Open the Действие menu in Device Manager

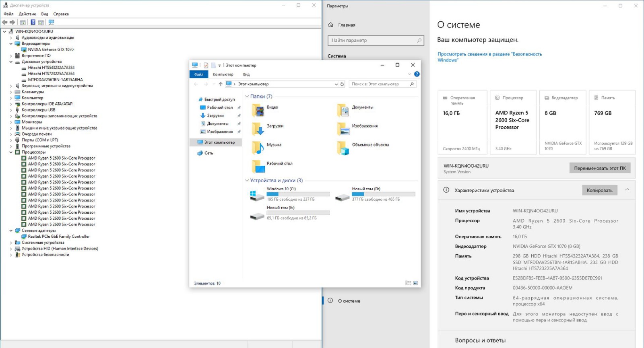(x=27, y=14)
